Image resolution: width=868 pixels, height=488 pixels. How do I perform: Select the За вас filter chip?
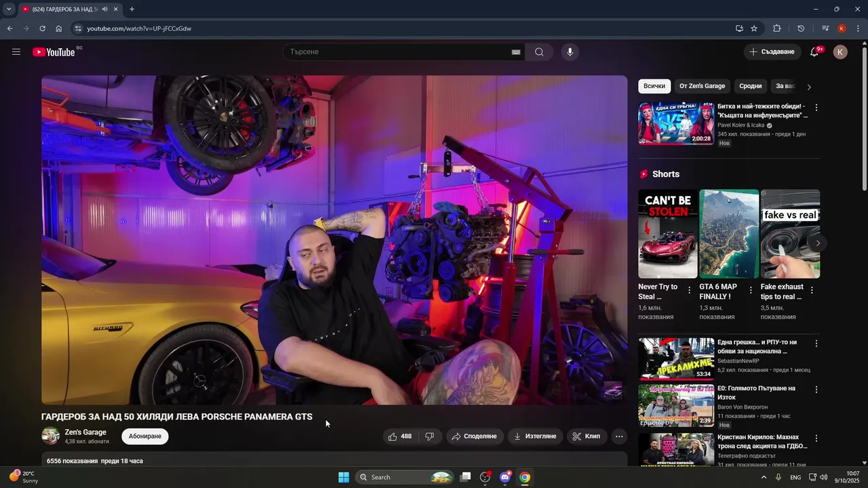(785, 86)
